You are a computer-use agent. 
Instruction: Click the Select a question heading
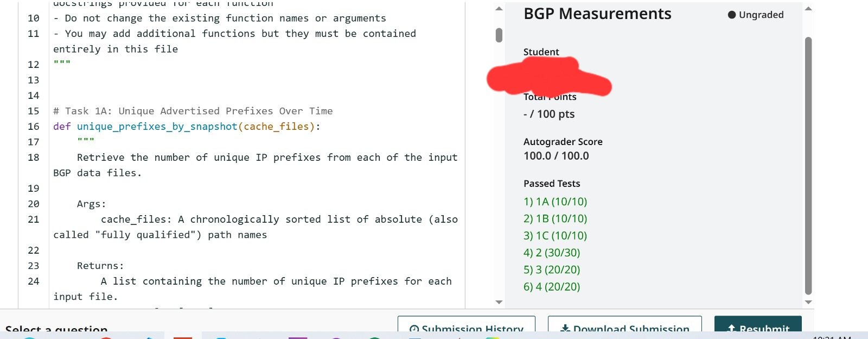pyautogui.click(x=56, y=329)
